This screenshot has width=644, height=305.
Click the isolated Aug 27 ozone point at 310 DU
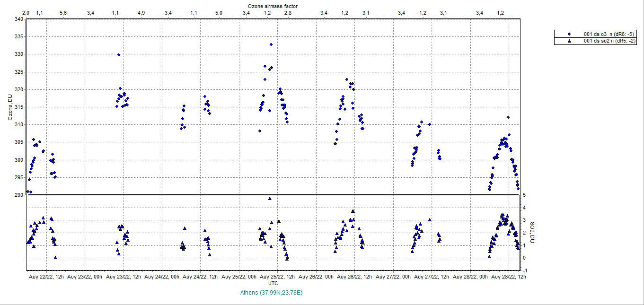(430, 124)
